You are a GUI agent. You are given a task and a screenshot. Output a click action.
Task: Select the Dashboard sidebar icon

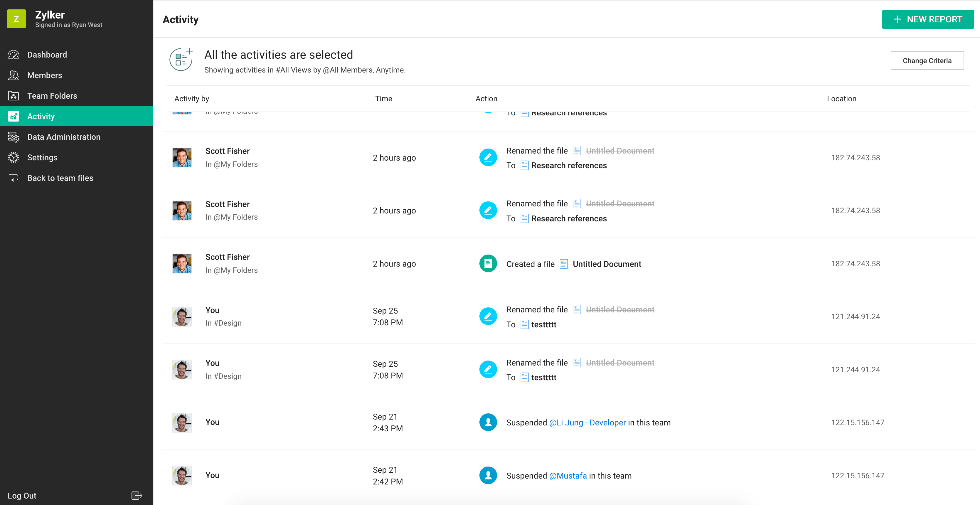click(14, 54)
